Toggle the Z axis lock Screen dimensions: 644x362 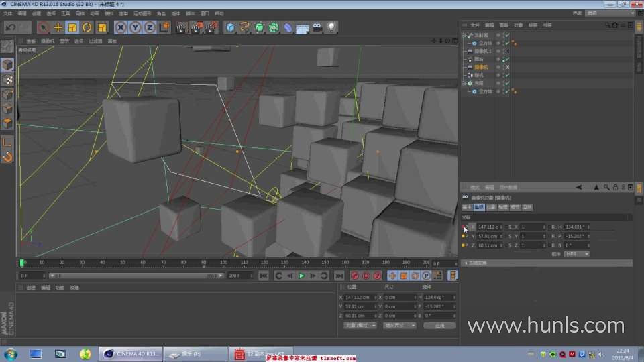click(150, 27)
